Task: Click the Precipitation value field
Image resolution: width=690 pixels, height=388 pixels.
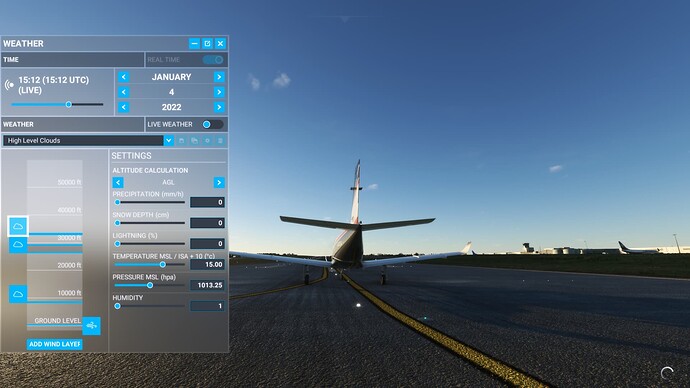Action: [x=207, y=202]
